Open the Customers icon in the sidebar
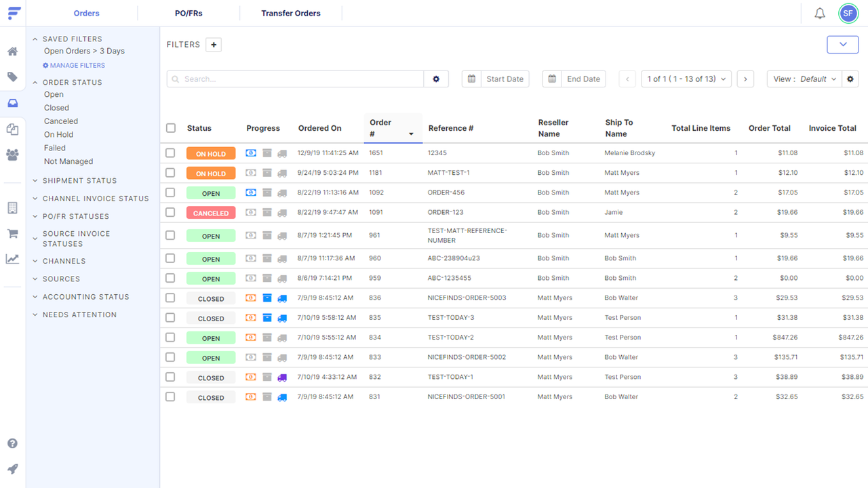Image resolution: width=868 pixels, height=488 pixels. tap(12, 155)
